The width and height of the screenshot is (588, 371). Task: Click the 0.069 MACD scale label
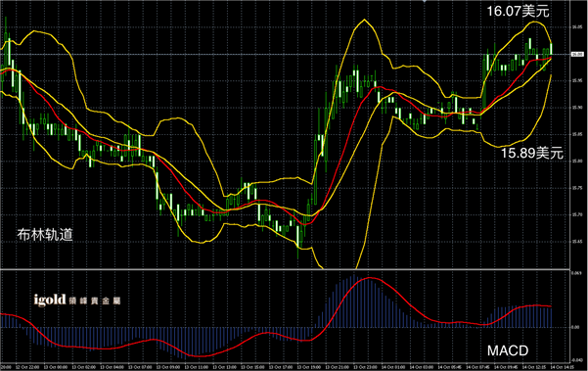pyautogui.click(x=576, y=273)
